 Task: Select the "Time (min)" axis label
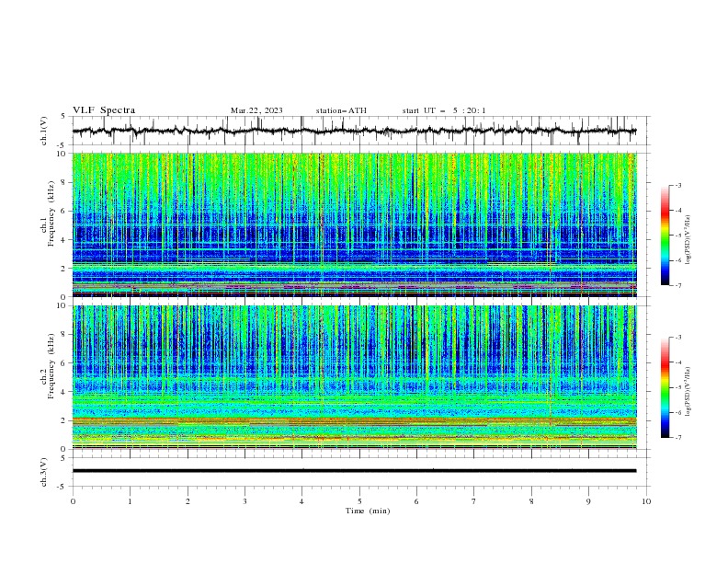pyautogui.click(x=368, y=511)
